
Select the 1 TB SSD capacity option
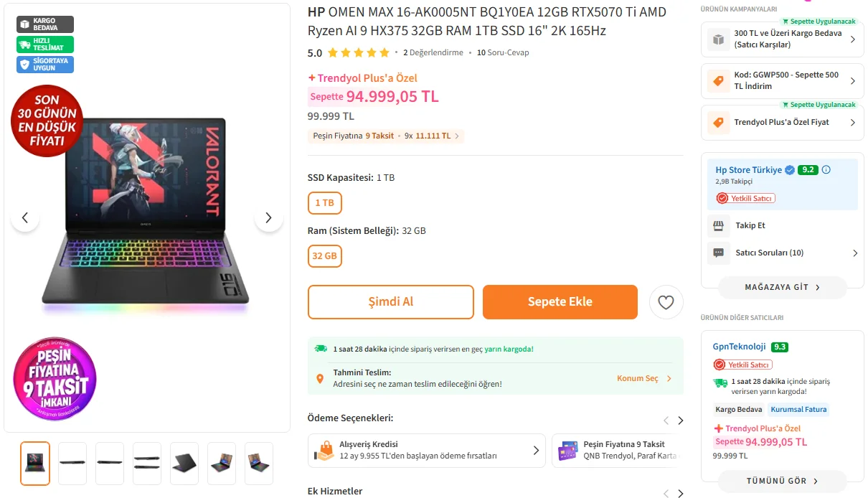324,203
